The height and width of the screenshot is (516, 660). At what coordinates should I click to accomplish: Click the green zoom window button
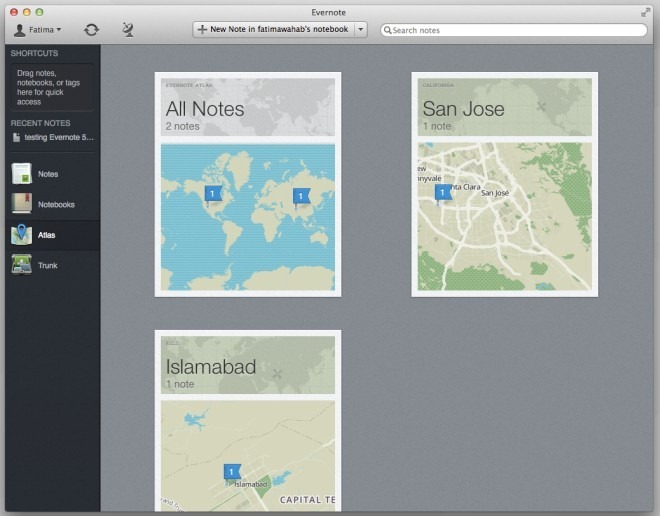(39, 12)
